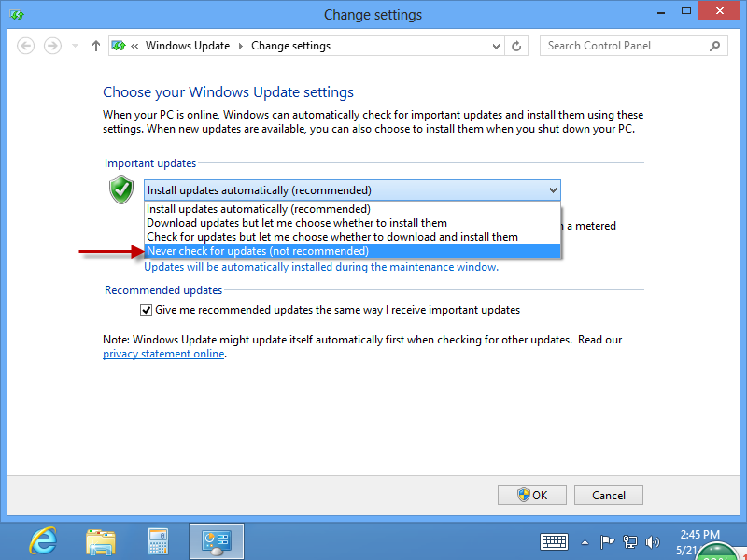The image size is (747, 560).
Task: Select Check for updates but let me choose
Action: [x=352, y=237]
